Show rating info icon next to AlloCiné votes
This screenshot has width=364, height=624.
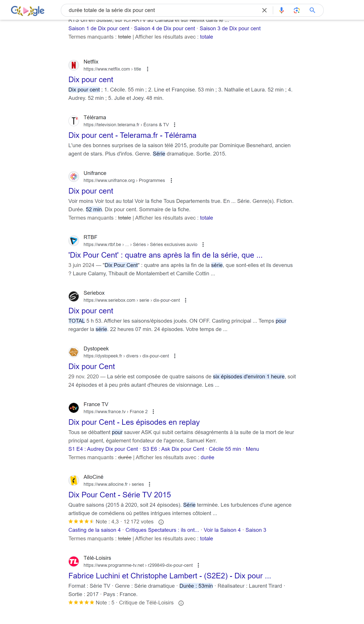161,522
